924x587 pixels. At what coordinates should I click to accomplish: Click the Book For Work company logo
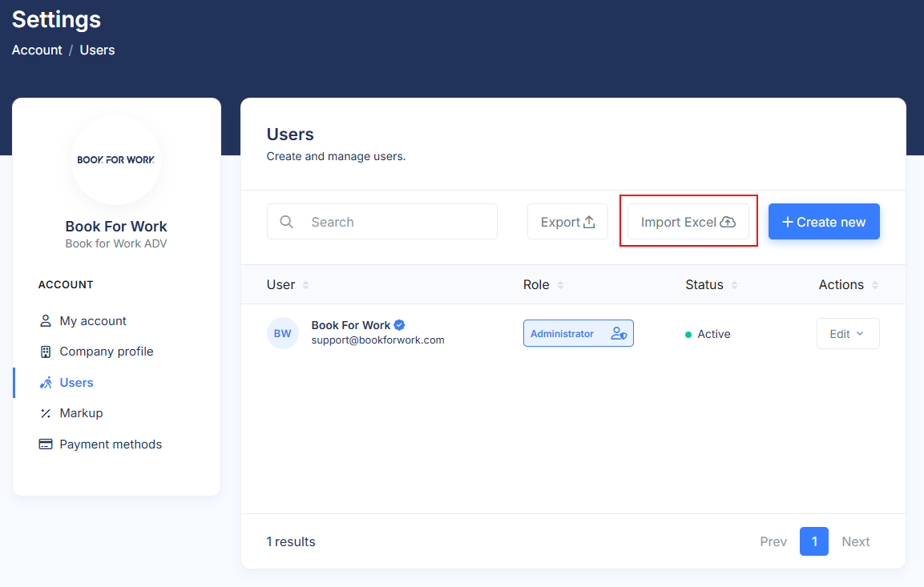click(116, 159)
